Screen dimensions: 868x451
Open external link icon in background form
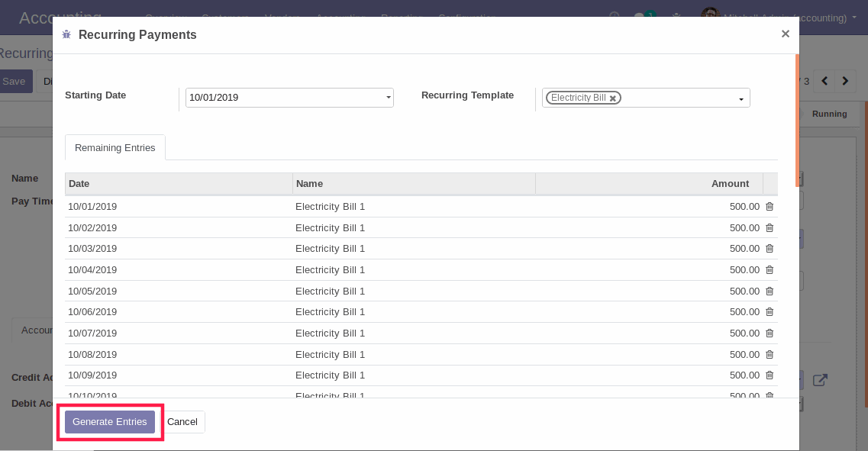[x=820, y=380]
